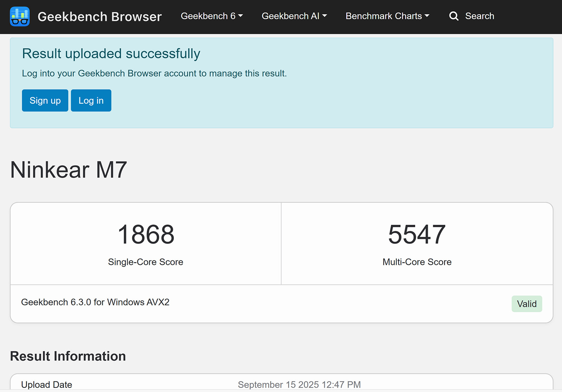Click the 'September 15 2025 12:47 PM' value
The width and height of the screenshot is (562, 392).
click(299, 385)
